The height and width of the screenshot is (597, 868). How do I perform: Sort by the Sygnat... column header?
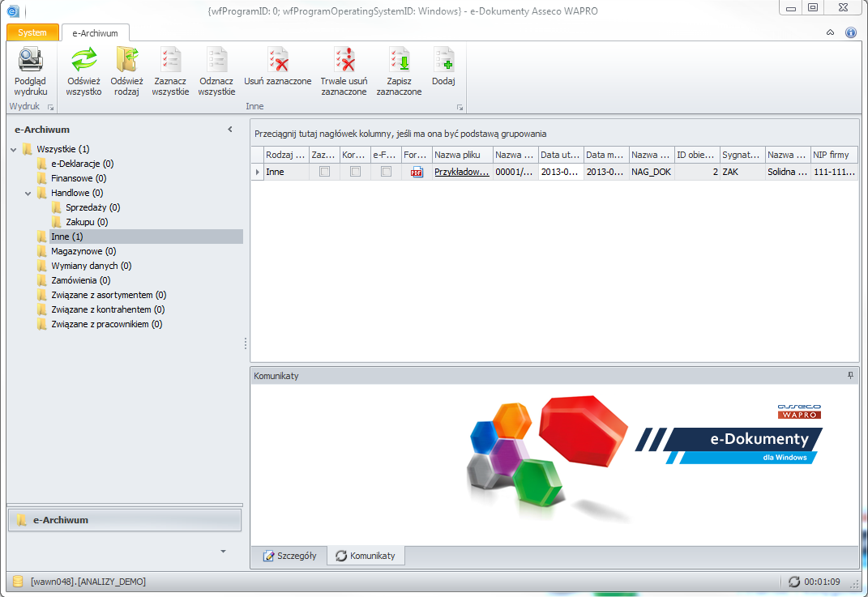click(742, 155)
